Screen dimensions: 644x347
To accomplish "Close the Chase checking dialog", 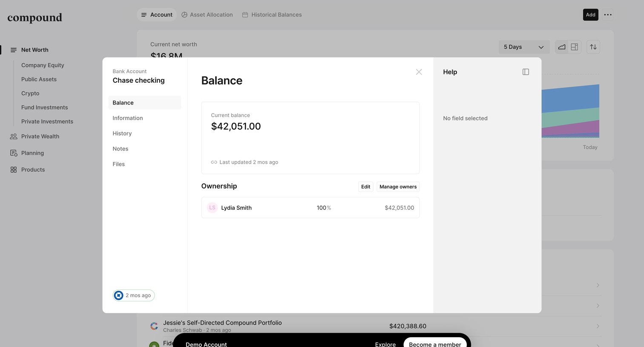I will click(x=419, y=72).
